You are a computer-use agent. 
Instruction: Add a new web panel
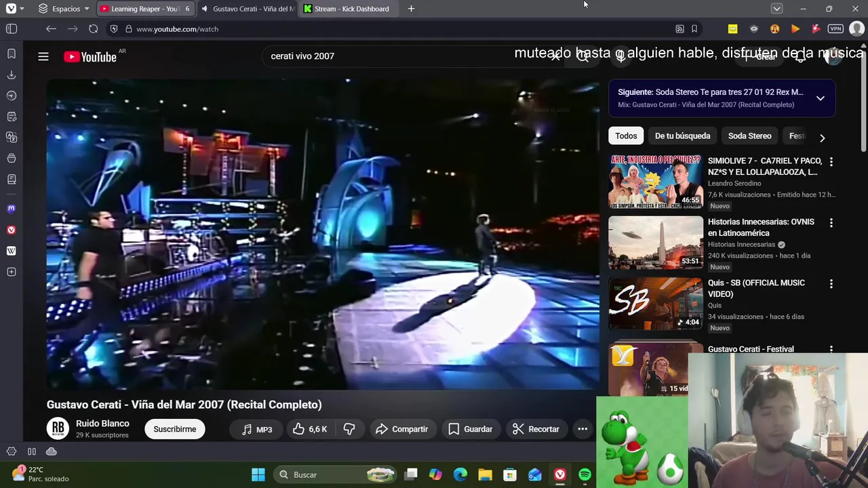12,272
